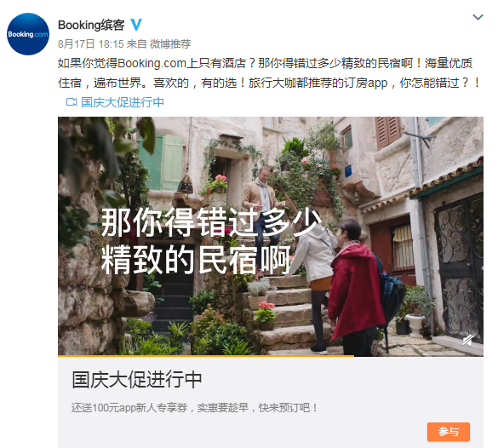Click the 还送100元app新人专享券 description text
Viewport: 498px width, 448px height.
pyautogui.click(x=194, y=408)
